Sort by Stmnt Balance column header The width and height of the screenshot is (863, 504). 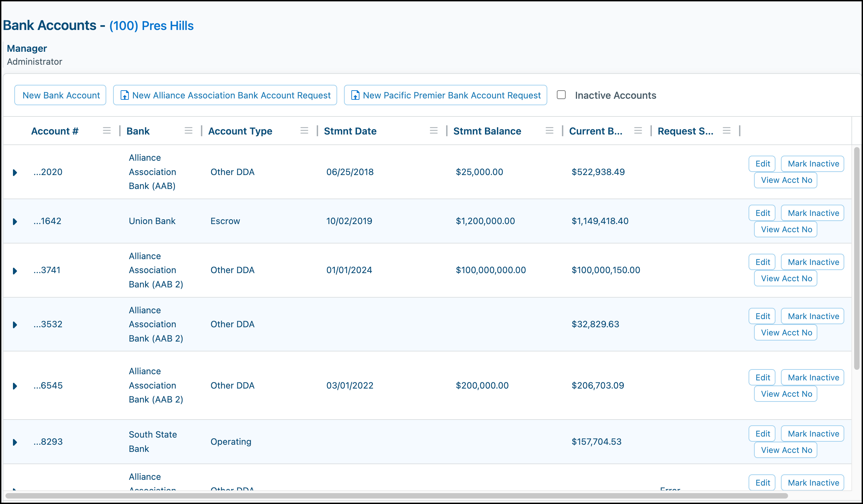pos(487,131)
